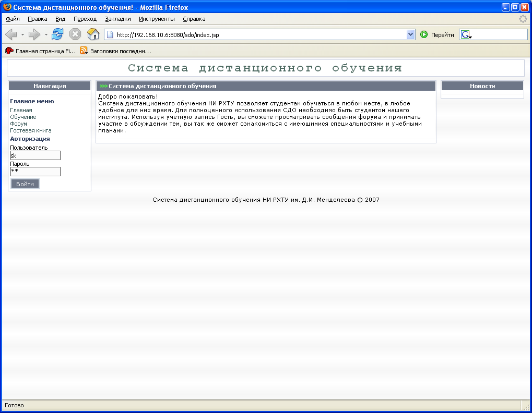The image size is (532, 413).
Task: Click the window resize grip corner
Action: coord(527,406)
